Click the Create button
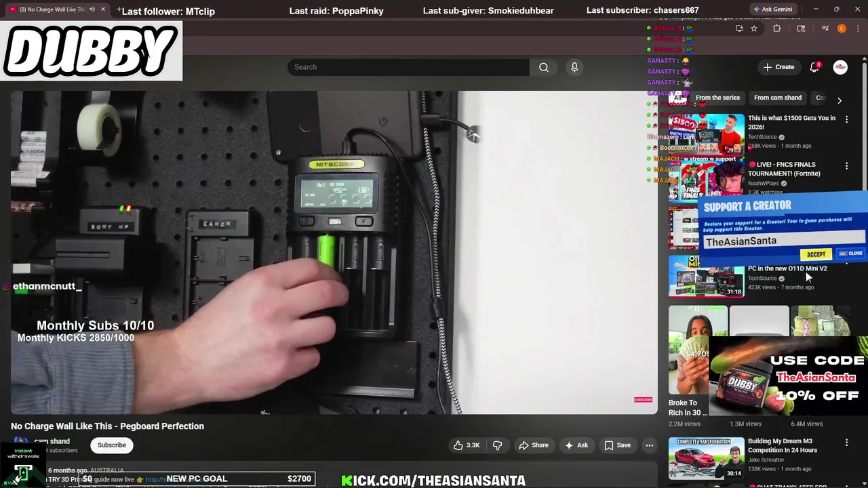The image size is (868, 488). tap(778, 67)
